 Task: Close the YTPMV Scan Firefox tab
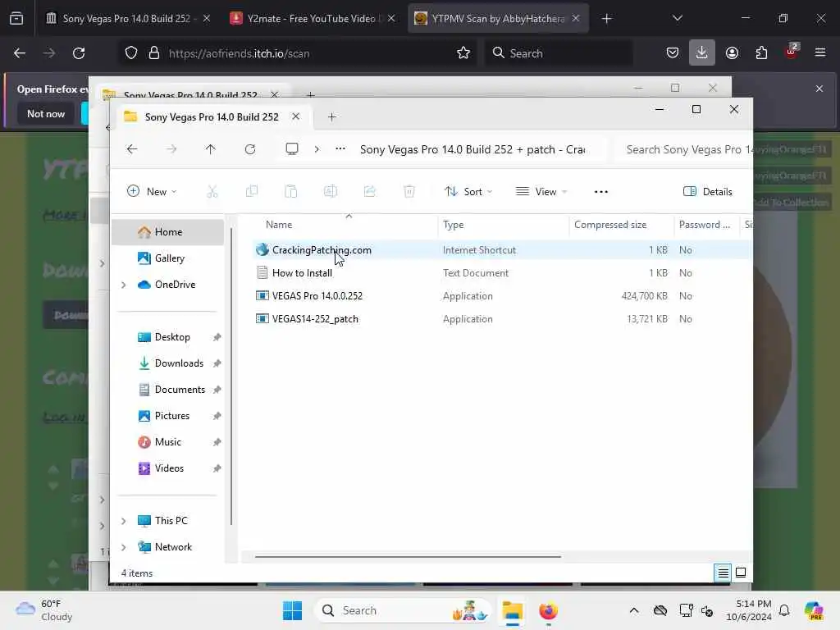(576, 18)
